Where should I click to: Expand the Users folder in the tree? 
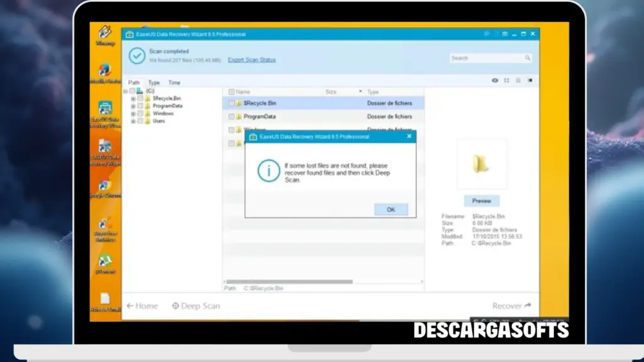133,121
